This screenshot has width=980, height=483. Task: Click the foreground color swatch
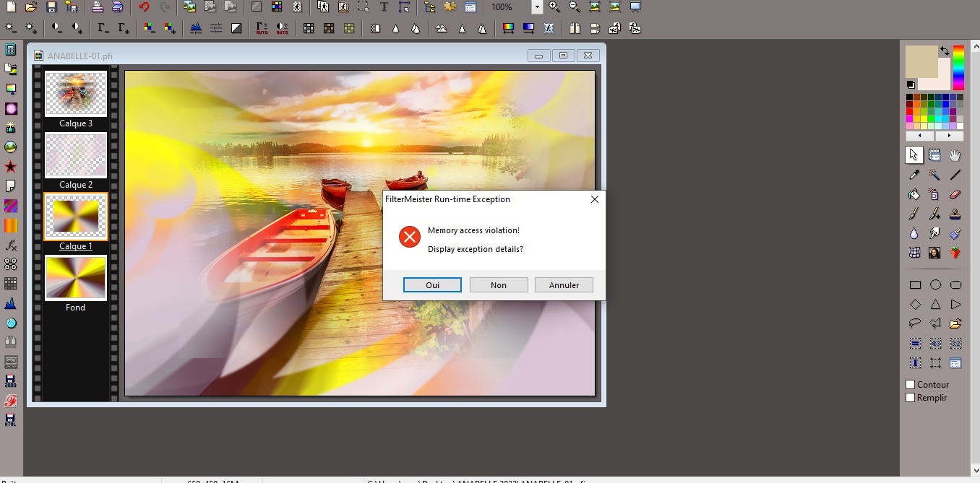pyautogui.click(x=920, y=61)
